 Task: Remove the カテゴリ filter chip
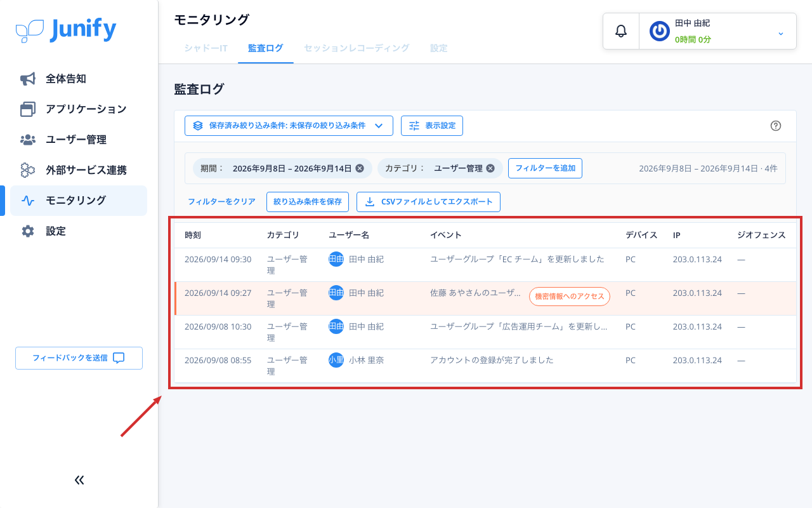(490, 168)
